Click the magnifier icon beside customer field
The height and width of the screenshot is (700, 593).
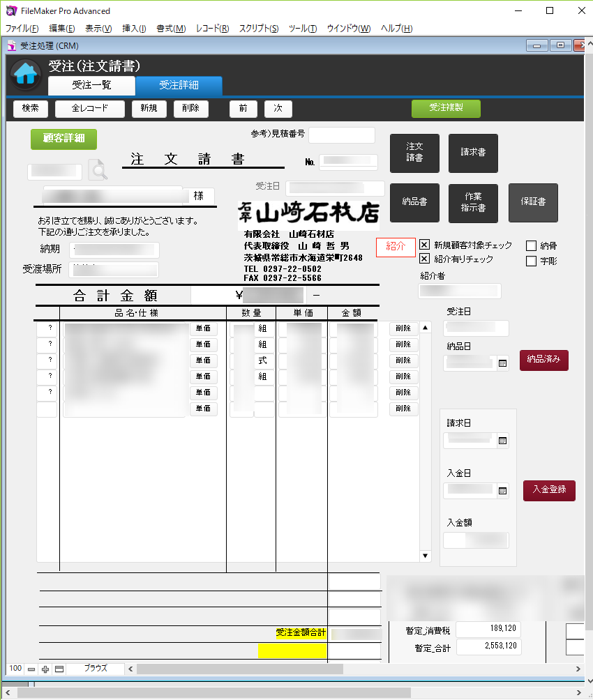(x=98, y=169)
